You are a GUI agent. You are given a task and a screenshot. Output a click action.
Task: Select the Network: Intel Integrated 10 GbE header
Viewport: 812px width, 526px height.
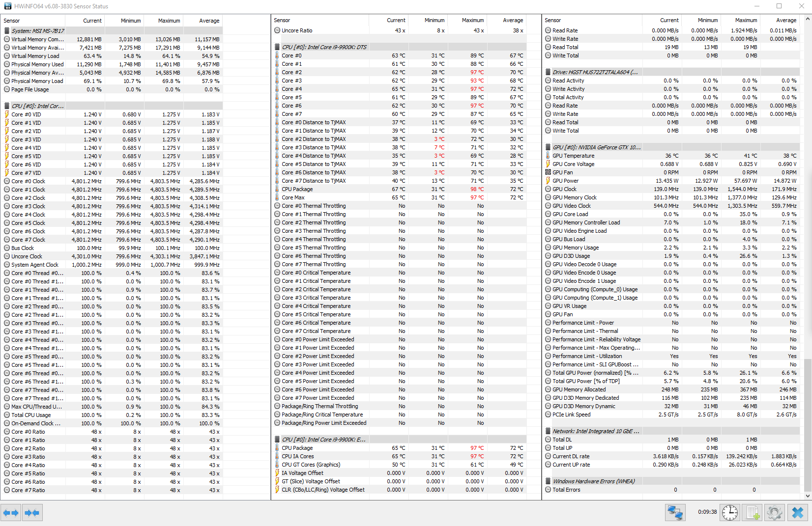671,431
